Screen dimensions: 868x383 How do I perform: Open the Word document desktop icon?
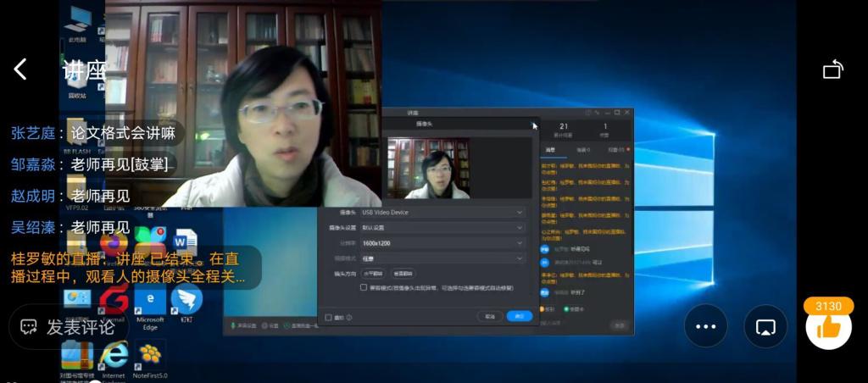186,241
